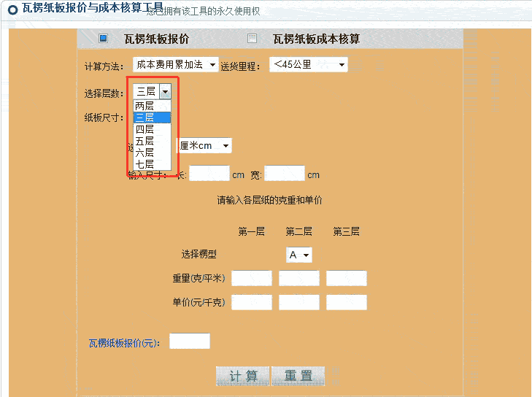Open the 计算方法 dropdown

(175, 65)
